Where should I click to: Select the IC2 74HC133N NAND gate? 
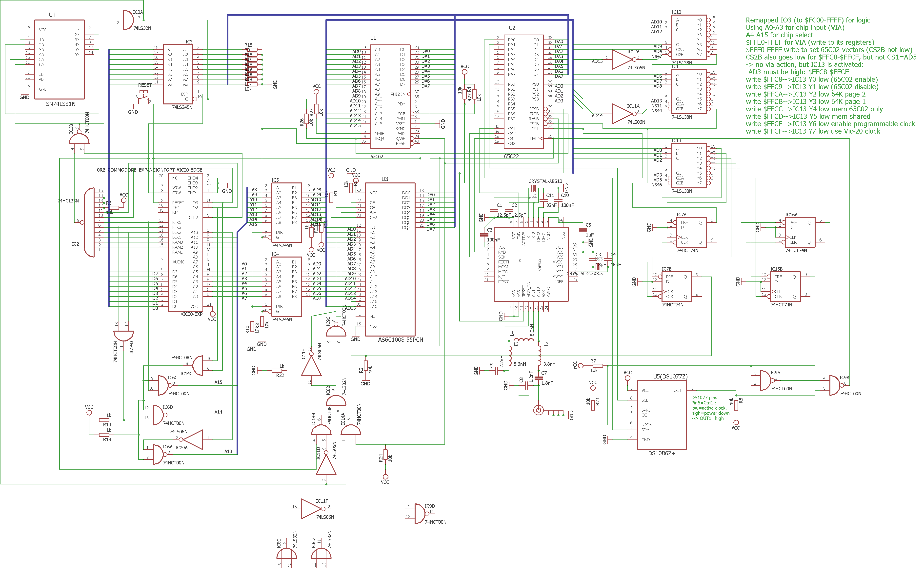point(89,222)
